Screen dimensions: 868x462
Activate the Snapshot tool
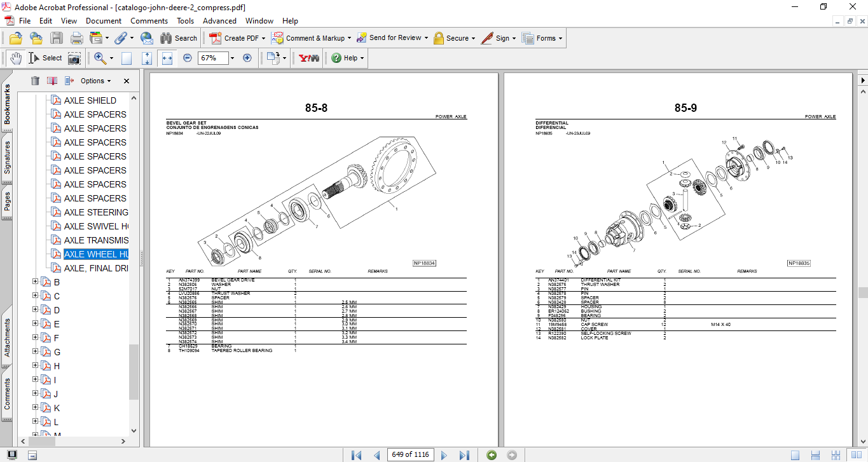74,58
